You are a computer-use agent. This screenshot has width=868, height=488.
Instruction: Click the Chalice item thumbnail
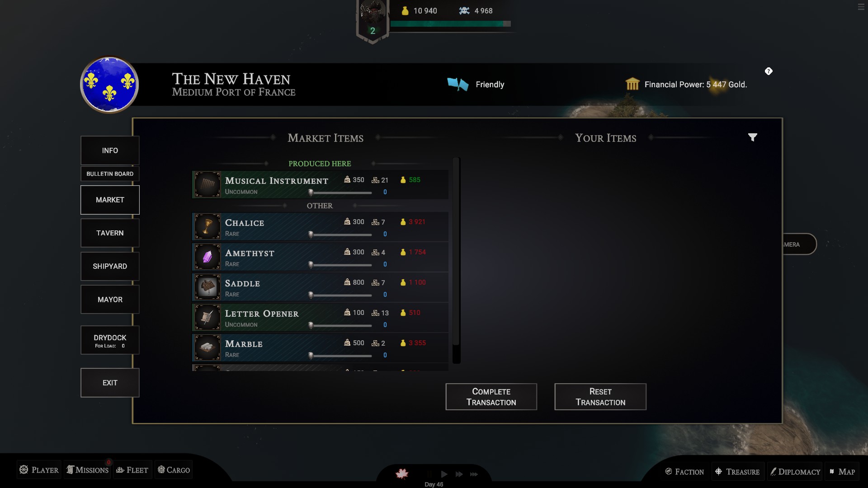208,226
